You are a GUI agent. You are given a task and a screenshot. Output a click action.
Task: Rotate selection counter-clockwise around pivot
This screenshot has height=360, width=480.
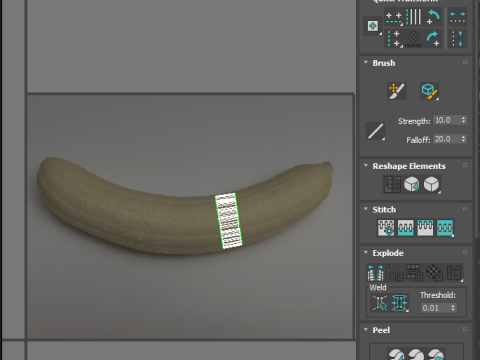(434, 17)
